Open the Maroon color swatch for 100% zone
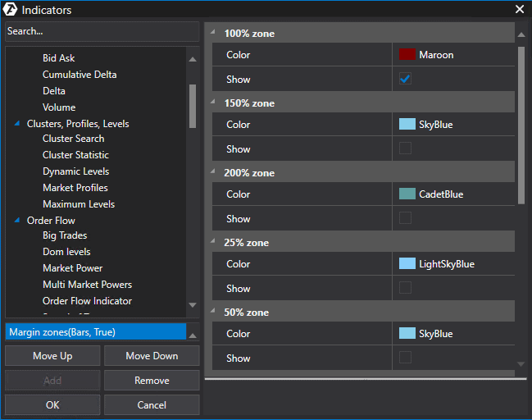The height and width of the screenshot is (420, 532). (407, 55)
